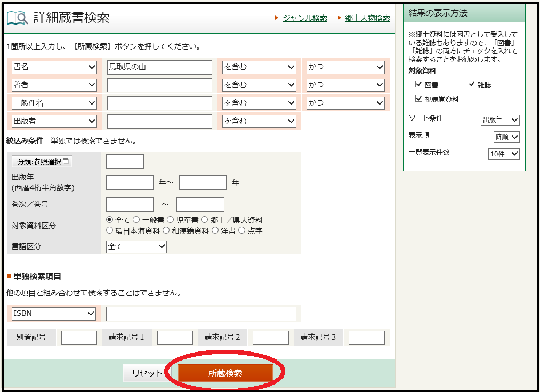Click the classification code input next to 分類
This screenshot has width=540, height=392.
click(125, 161)
